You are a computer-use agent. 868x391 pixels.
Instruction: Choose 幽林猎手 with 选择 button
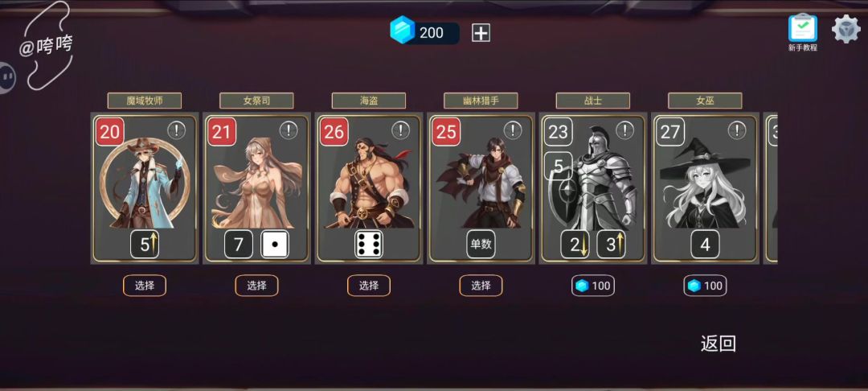point(481,286)
